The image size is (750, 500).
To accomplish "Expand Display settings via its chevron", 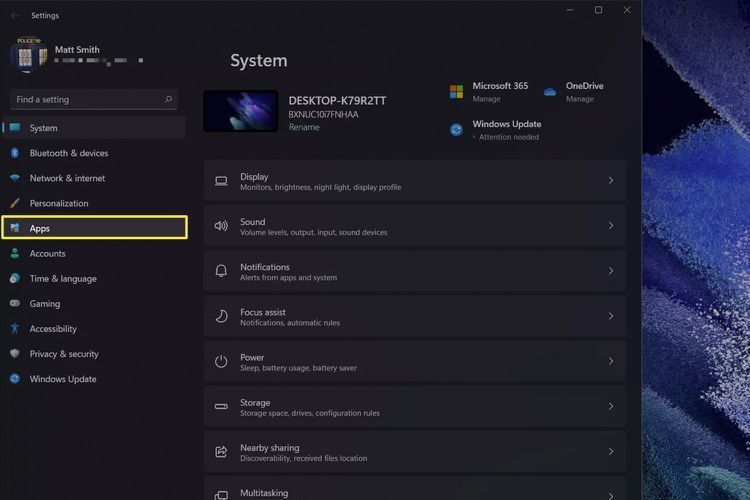I will tap(610, 181).
